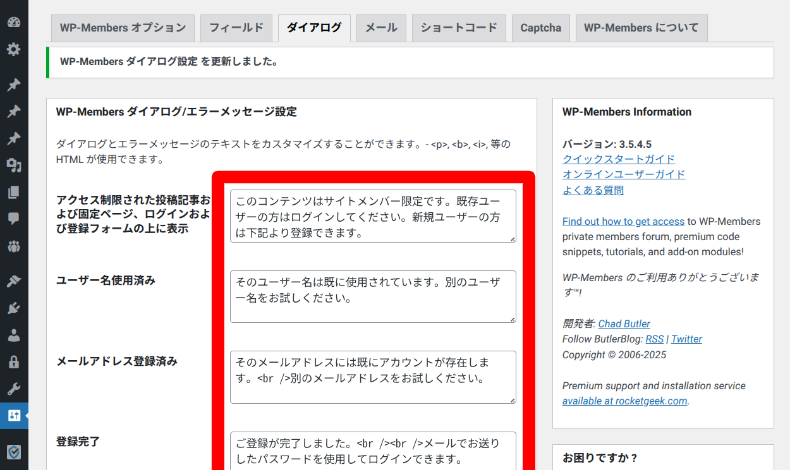Open the Media library icon in sidebar
Image resolution: width=790 pixels, height=470 pixels.
[x=14, y=165]
